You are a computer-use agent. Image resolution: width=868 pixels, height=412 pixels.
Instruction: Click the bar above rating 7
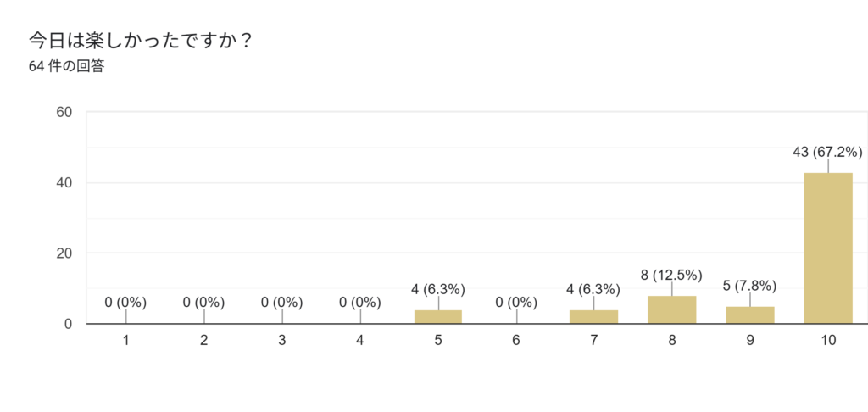click(593, 316)
